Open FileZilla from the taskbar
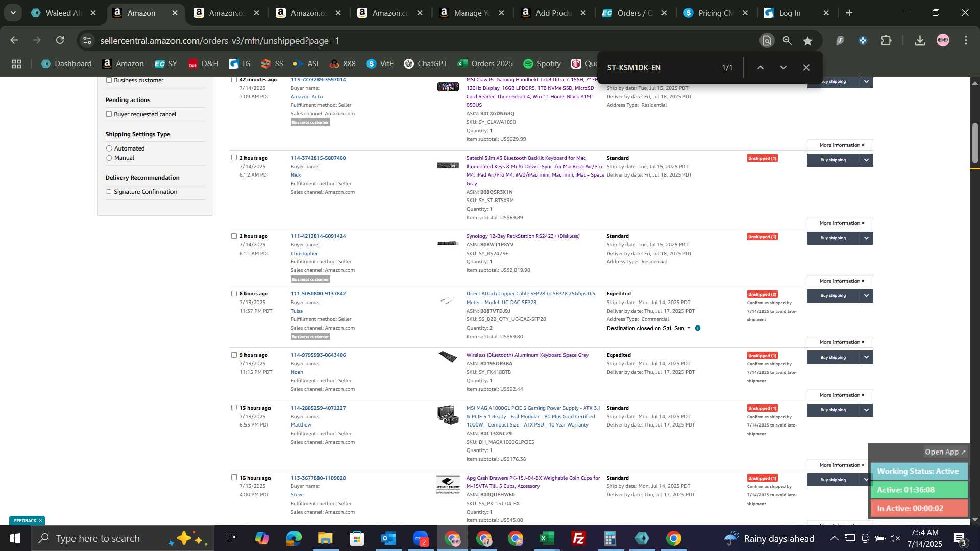The image size is (980, 551). 578,538
